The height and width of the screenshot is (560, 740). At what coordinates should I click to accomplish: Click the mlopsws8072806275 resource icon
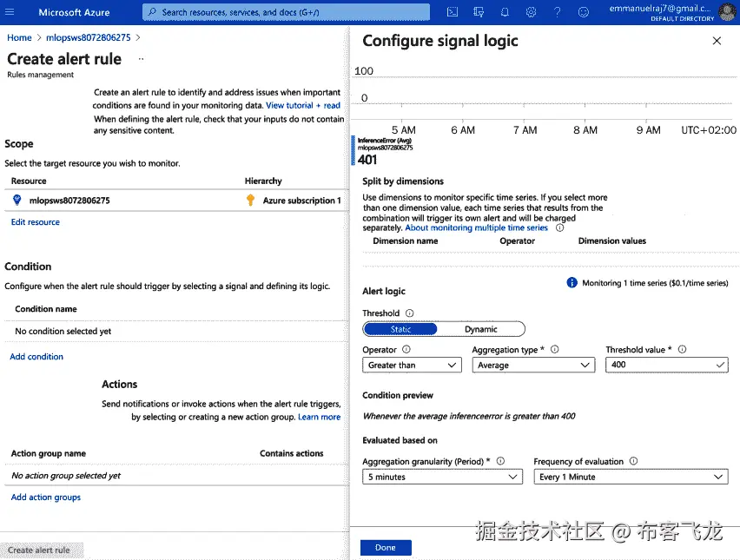[17, 200]
